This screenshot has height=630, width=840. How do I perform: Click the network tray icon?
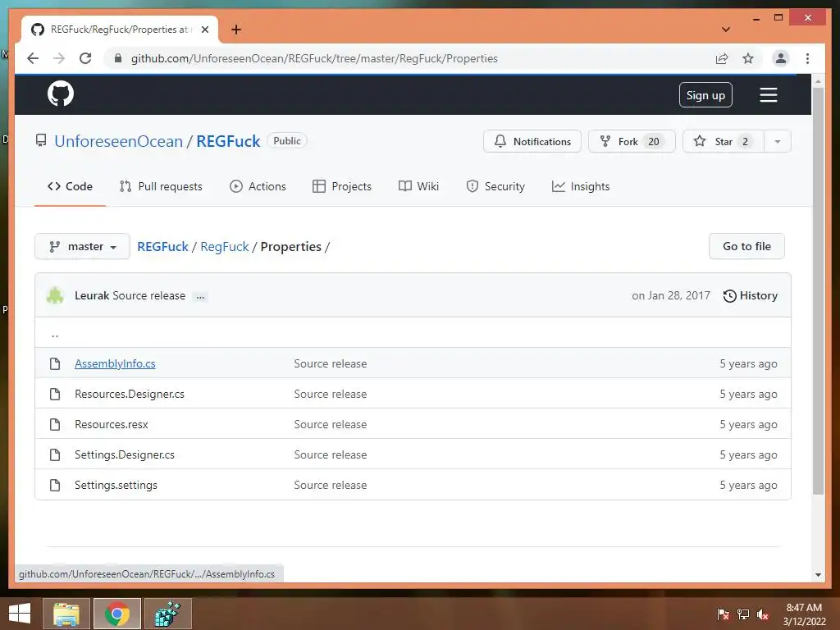pos(743,614)
